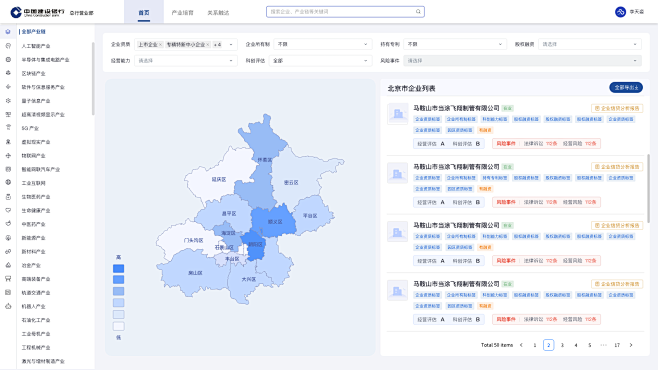Select 顺义区 on the Beijing map
Viewport: 658px width, 370px height.
tap(275, 221)
